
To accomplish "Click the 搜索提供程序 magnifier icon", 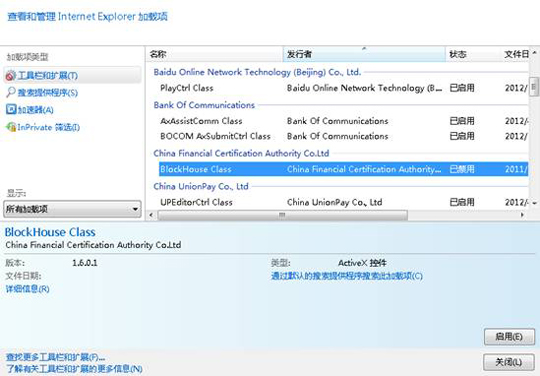I will point(11,92).
